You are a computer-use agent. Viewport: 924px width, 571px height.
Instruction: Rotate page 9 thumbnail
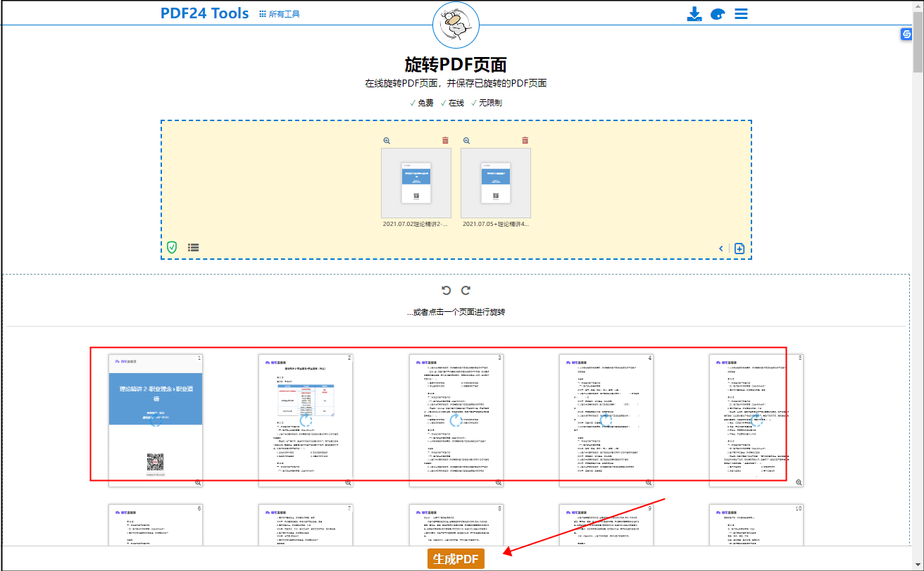coord(606,525)
